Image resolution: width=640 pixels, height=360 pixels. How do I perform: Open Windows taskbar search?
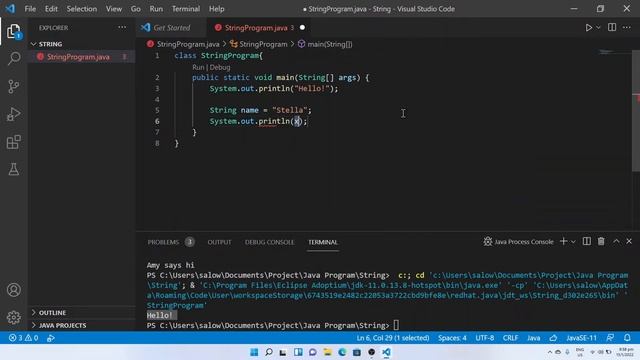point(269,352)
